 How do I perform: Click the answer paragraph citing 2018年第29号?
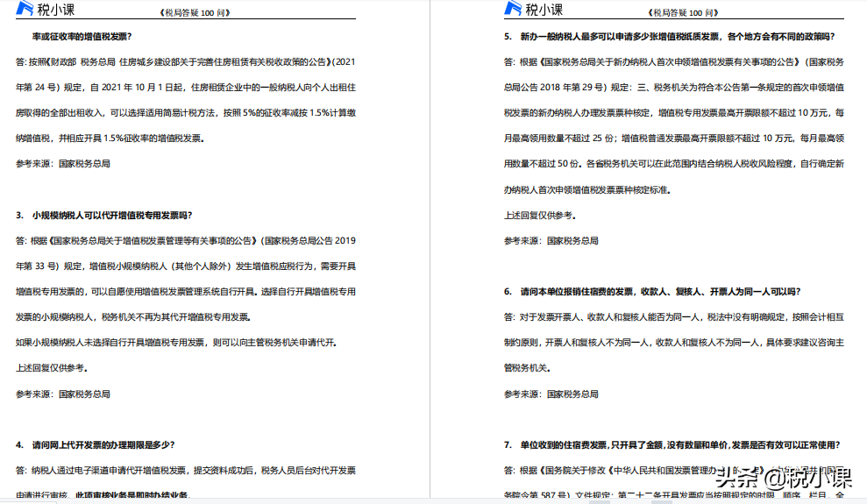click(674, 113)
